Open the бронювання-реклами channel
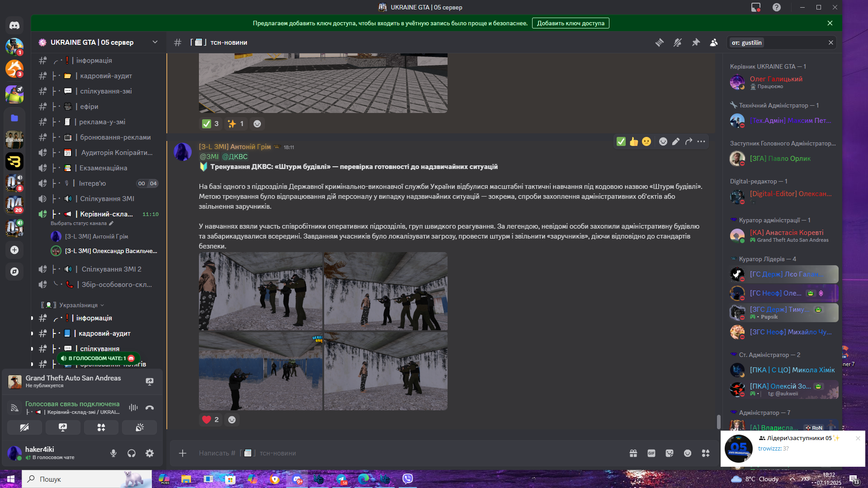 (x=98, y=137)
